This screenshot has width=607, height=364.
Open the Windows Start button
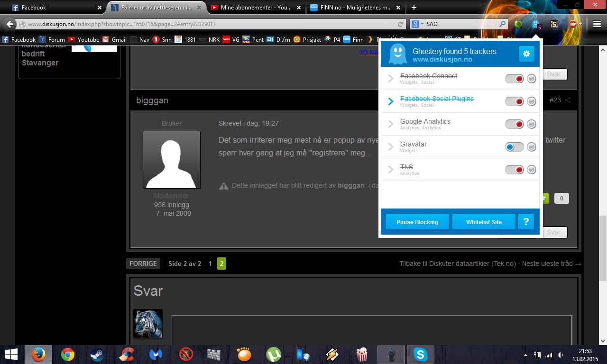click(11, 355)
